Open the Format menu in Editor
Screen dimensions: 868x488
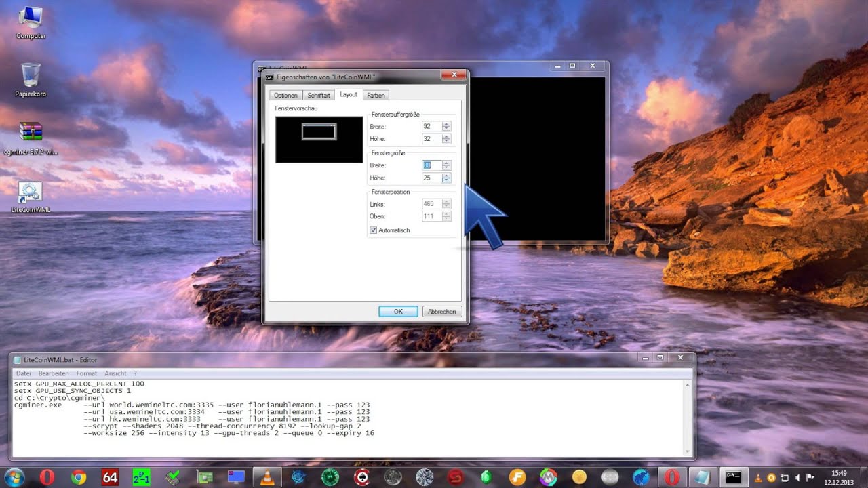pos(87,373)
